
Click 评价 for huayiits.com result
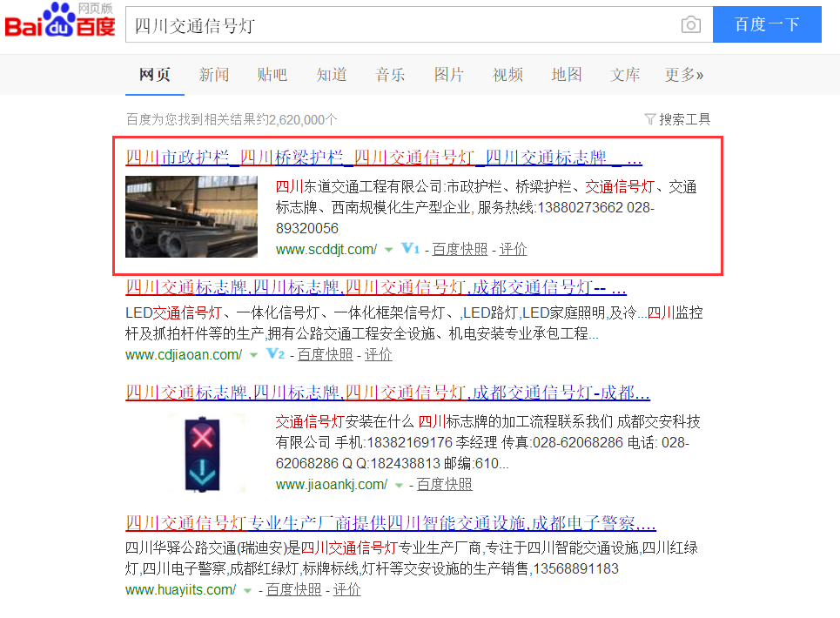[346, 590]
